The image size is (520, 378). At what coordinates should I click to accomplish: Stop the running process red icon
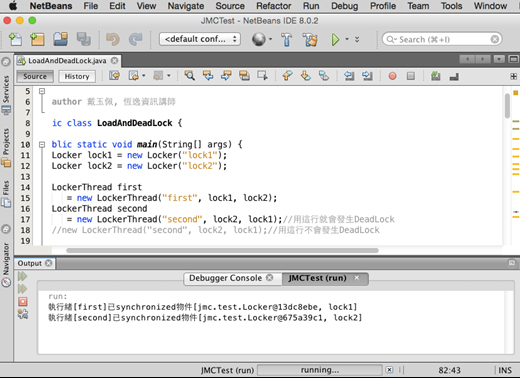(23, 302)
